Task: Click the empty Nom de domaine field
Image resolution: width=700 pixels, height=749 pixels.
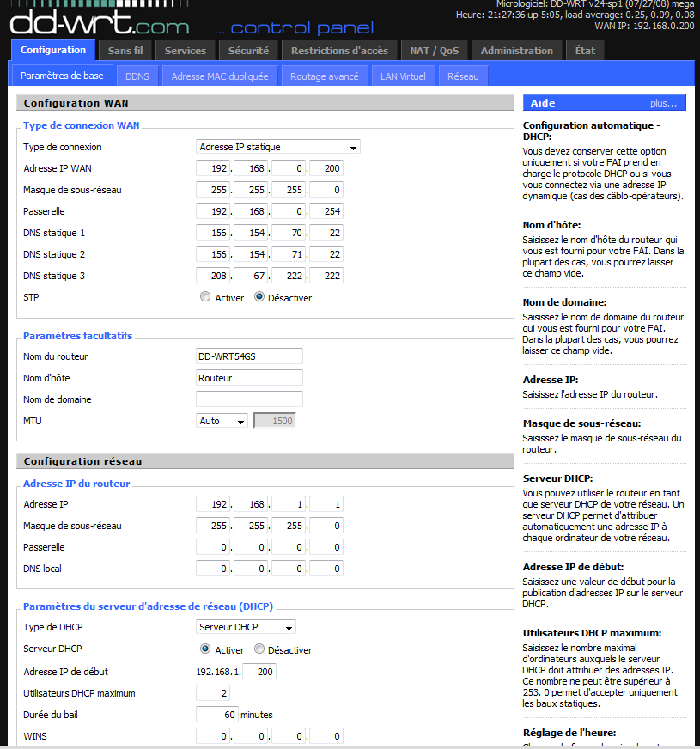Action: 249,399
